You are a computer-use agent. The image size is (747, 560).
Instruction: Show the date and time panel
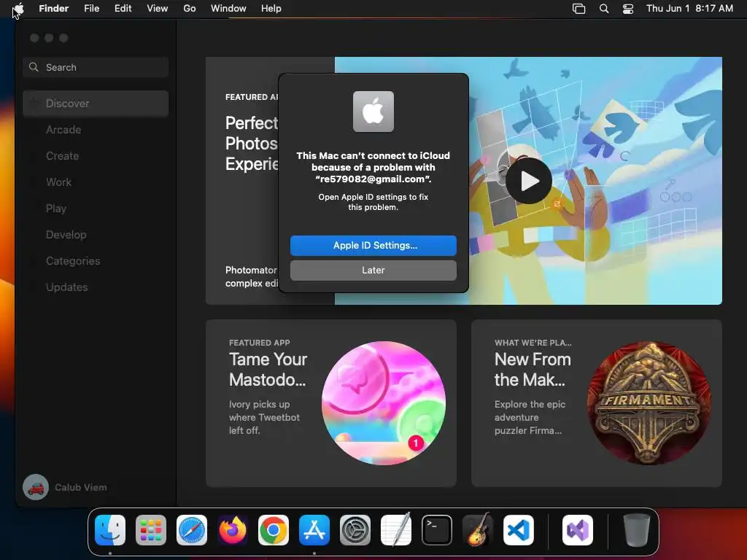pos(689,9)
